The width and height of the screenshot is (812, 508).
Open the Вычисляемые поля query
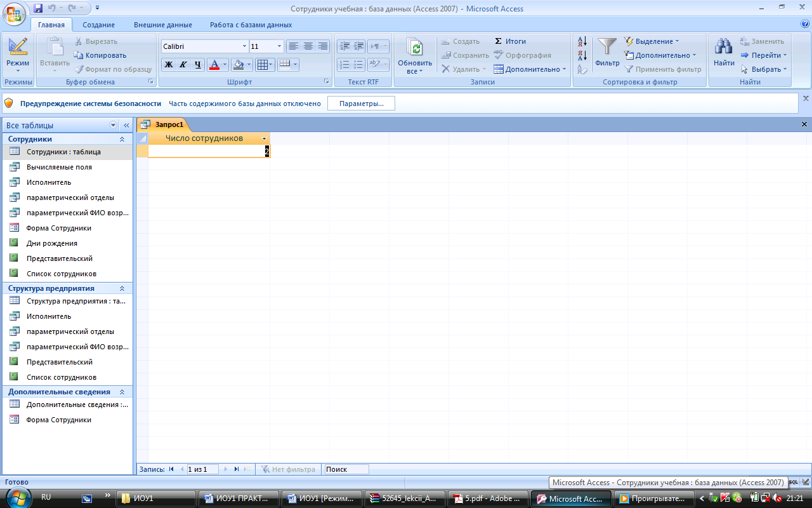click(x=67, y=167)
